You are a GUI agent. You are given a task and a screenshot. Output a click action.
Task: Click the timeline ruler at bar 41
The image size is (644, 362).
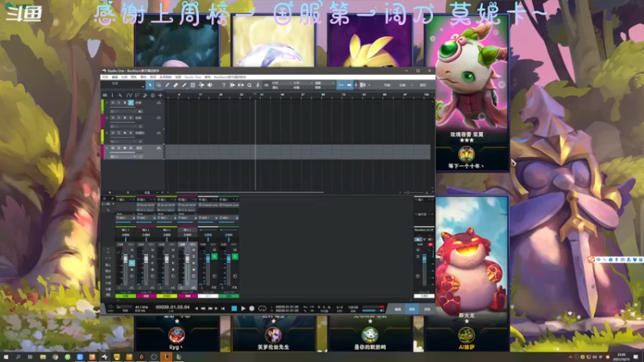point(262,95)
